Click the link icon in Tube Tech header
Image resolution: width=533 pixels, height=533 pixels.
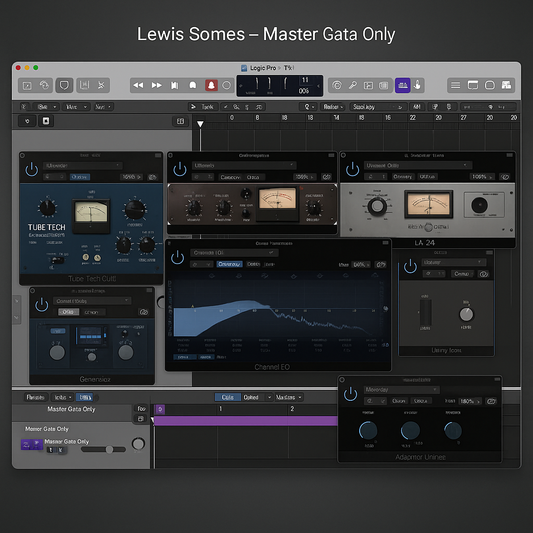click(x=152, y=177)
